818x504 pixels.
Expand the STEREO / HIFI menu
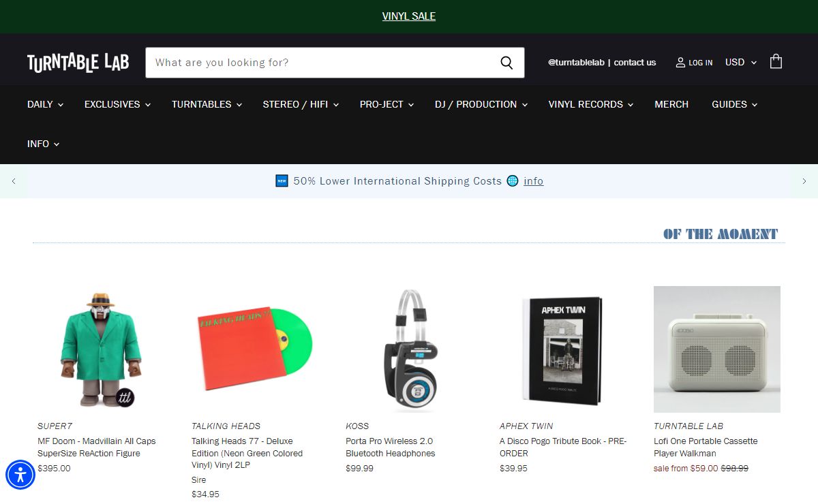[301, 104]
